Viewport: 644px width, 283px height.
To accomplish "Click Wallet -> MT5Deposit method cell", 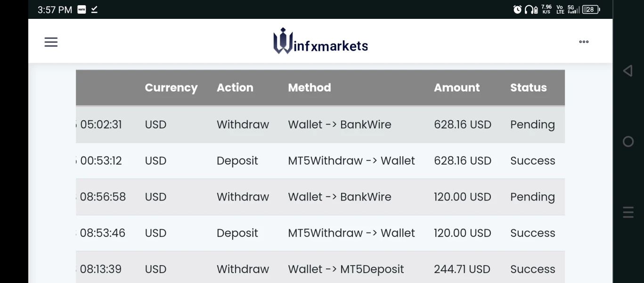I will pos(346,269).
